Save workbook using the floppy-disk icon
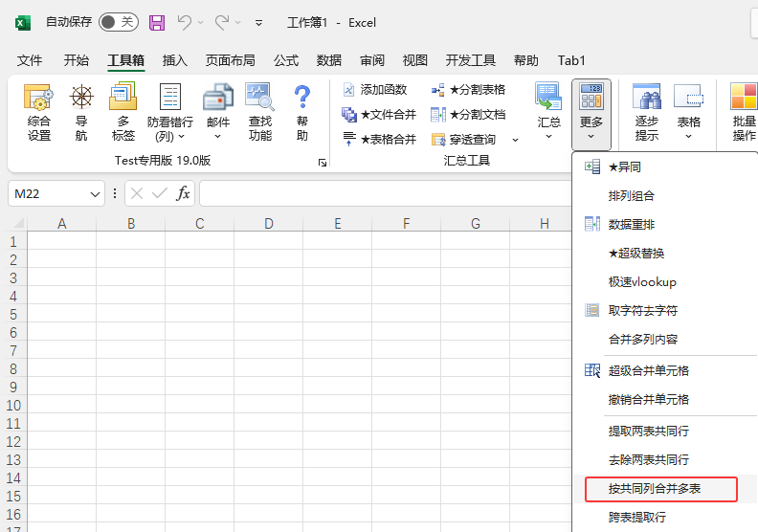This screenshot has height=532, width=758. pyautogui.click(x=157, y=22)
